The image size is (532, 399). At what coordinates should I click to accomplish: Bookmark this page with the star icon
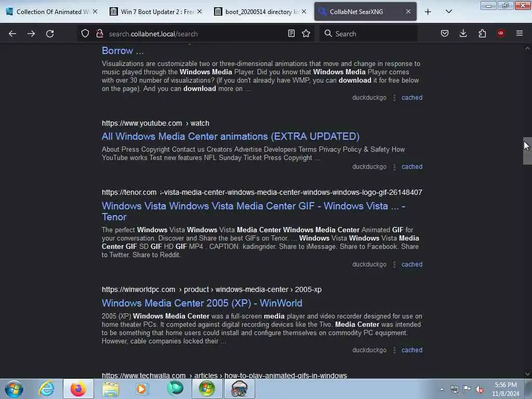pos(306,33)
